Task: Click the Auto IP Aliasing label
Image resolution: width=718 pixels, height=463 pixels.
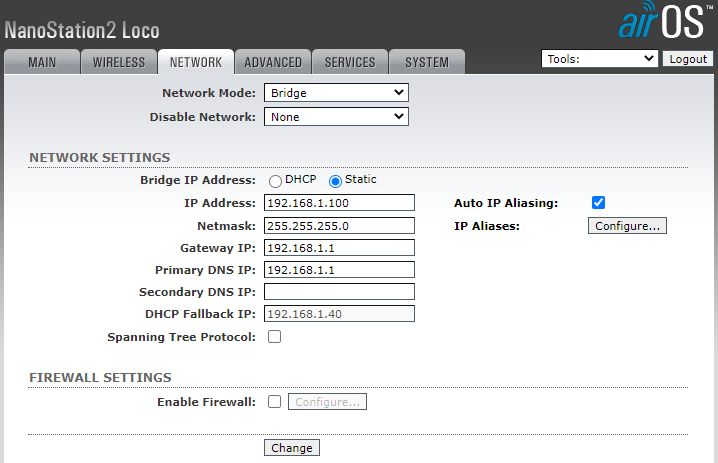Action: 506,203
